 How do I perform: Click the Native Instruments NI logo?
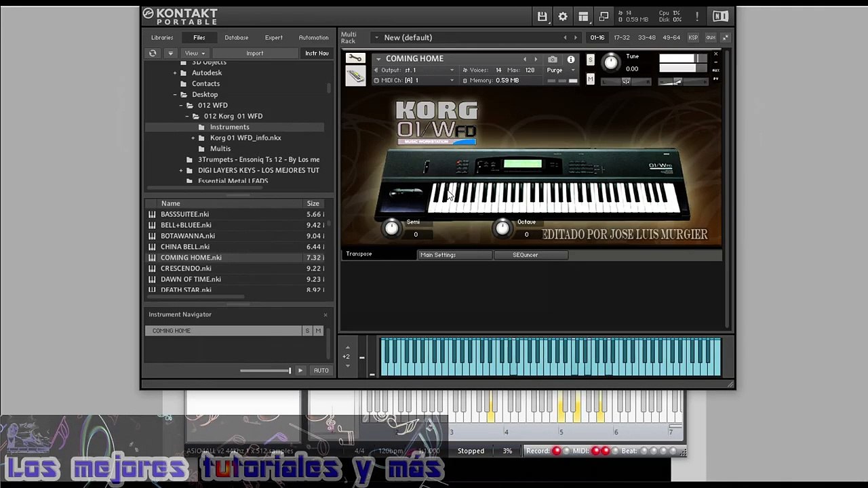(x=720, y=16)
